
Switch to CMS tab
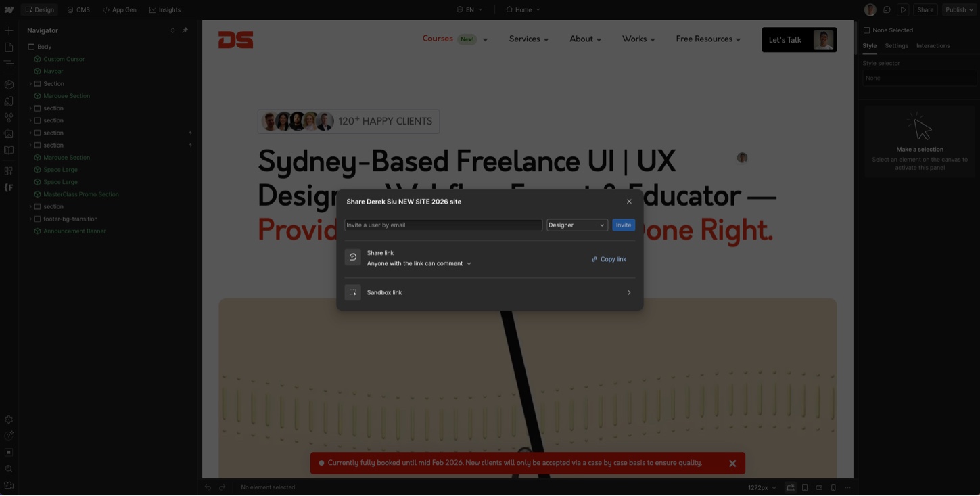(x=78, y=9)
